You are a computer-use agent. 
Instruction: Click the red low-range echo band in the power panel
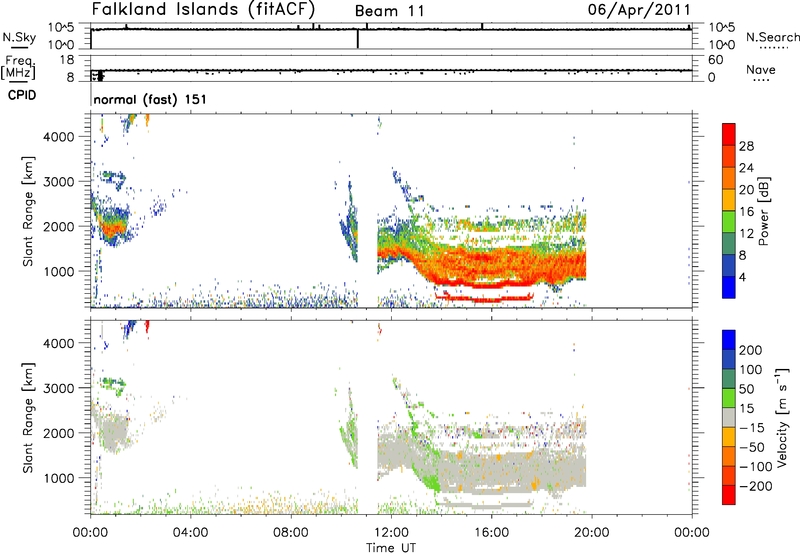pos(485,297)
